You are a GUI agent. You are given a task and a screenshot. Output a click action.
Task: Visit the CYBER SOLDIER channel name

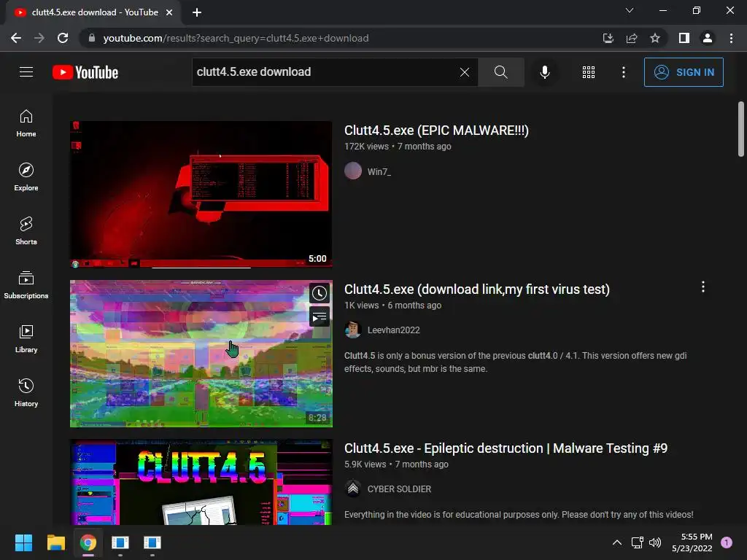[x=399, y=489]
